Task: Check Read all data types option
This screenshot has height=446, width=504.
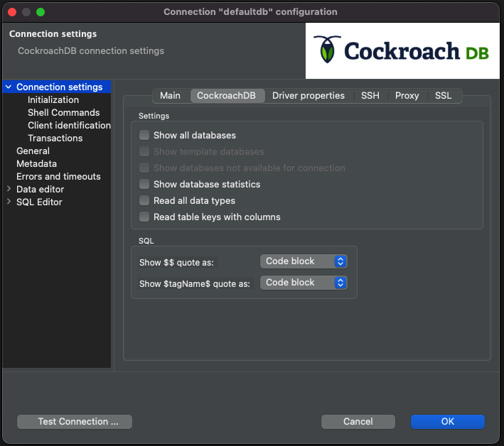Action: pyautogui.click(x=144, y=201)
